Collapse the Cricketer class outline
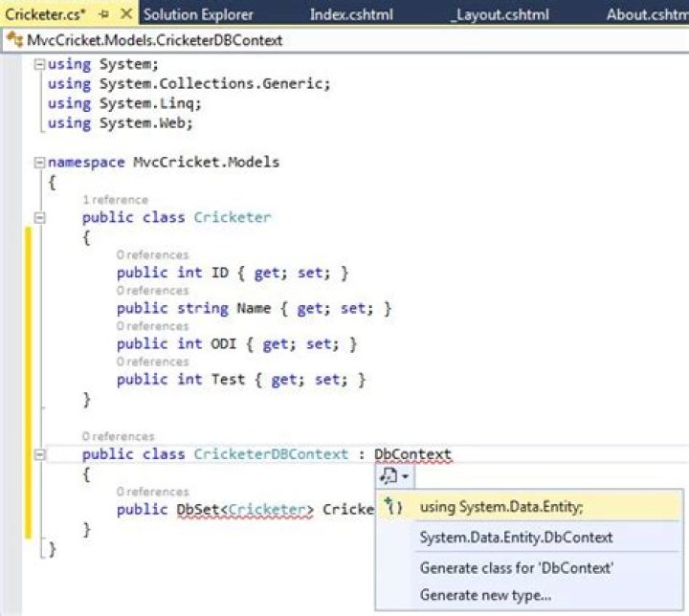Image resolution: width=689 pixels, height=616 pixels. click(39, 218)
